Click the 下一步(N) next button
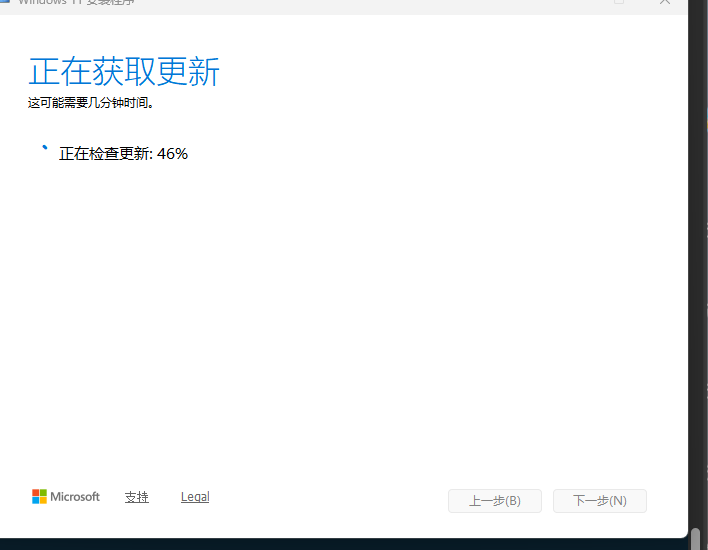The width and height of the screenshot is (708, 550). pos(600,501)
